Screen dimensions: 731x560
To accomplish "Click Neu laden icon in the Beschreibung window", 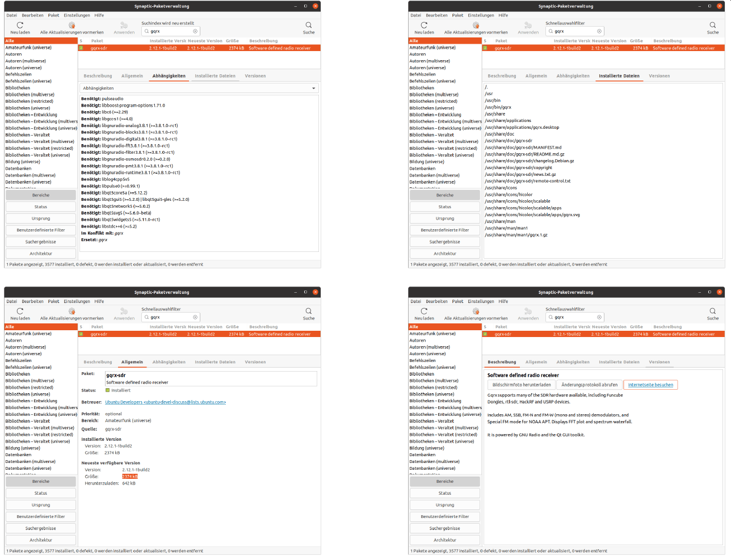I will [x=424, y=311].
